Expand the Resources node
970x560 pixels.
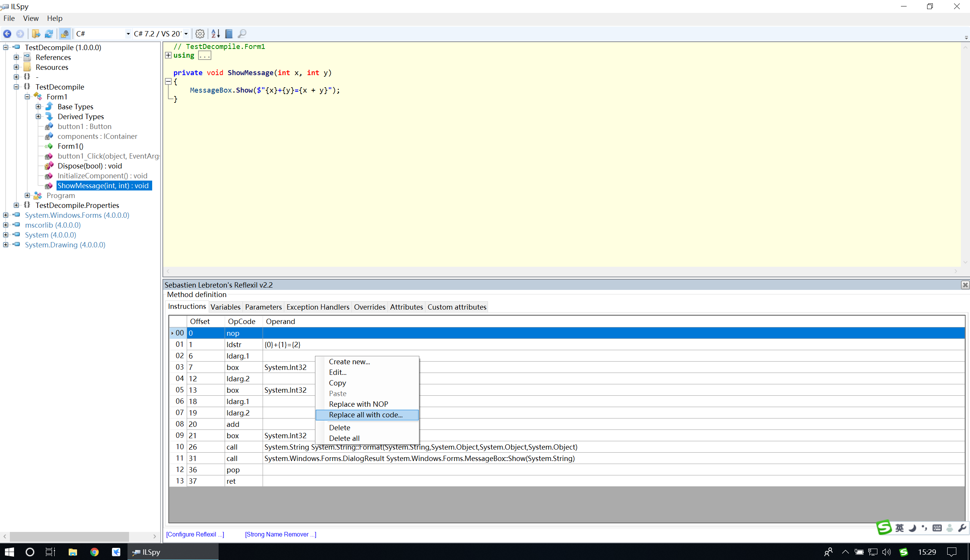click(16, 67)
